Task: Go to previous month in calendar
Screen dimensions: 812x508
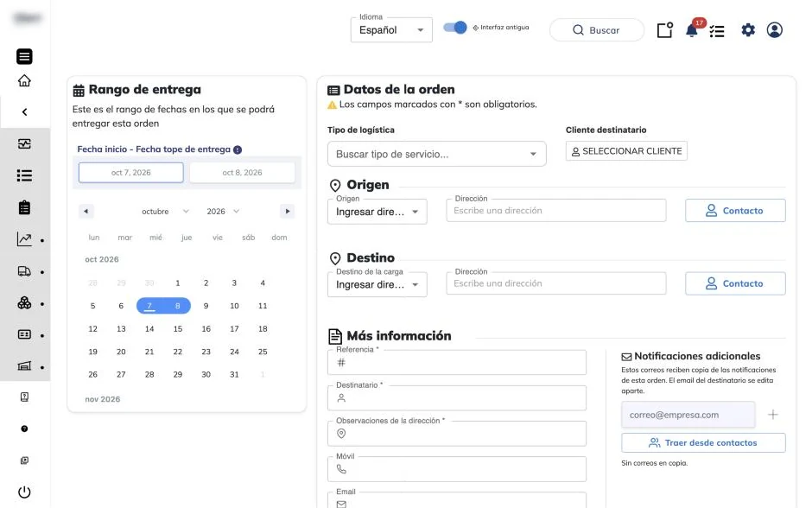Action: (x=86, y=212)
